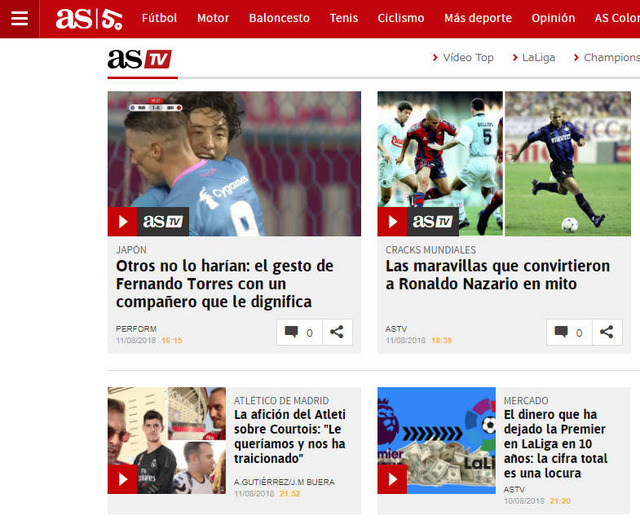Open the Premier and LaLiga money thumbnail

point(436,440)
